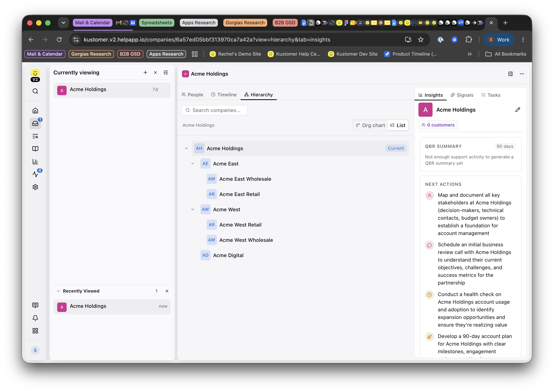Show more bookmarks with the chevron

click(x=470, y=54)
